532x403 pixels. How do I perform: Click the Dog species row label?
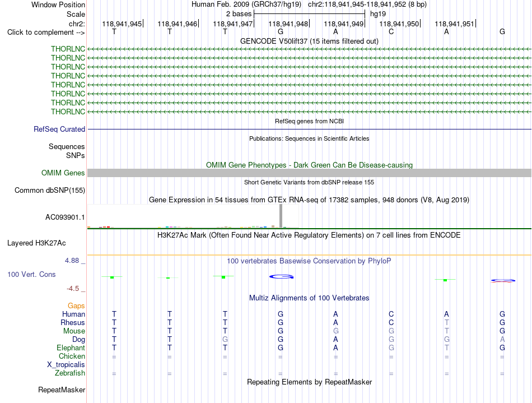[79, 340]
